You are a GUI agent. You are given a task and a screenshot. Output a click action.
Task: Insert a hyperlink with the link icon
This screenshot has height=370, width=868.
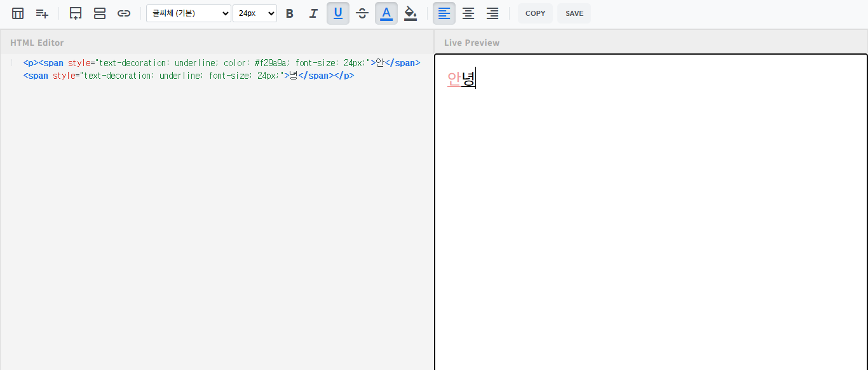124,13
